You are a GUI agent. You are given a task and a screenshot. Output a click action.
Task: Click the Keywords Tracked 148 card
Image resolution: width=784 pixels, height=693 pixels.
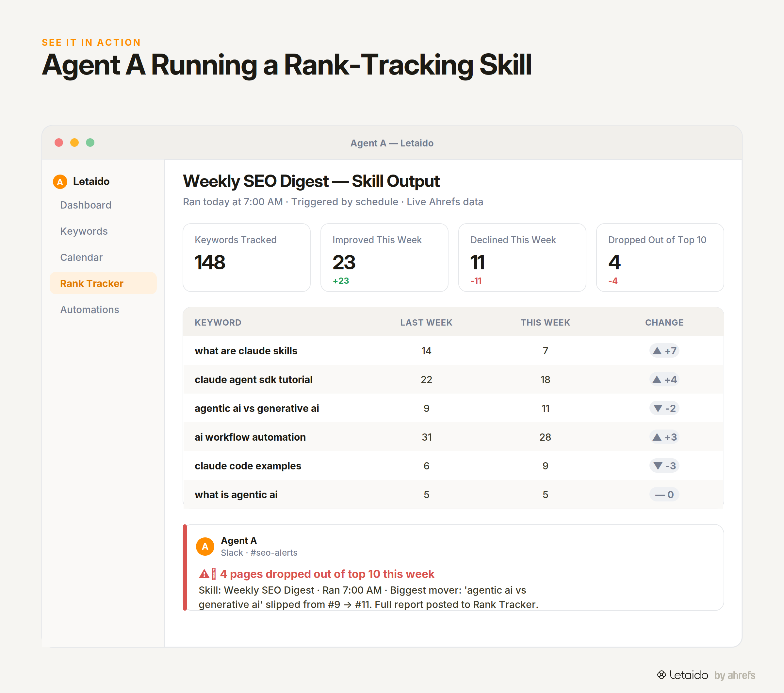pyautogui.click(x=247, y=258)
